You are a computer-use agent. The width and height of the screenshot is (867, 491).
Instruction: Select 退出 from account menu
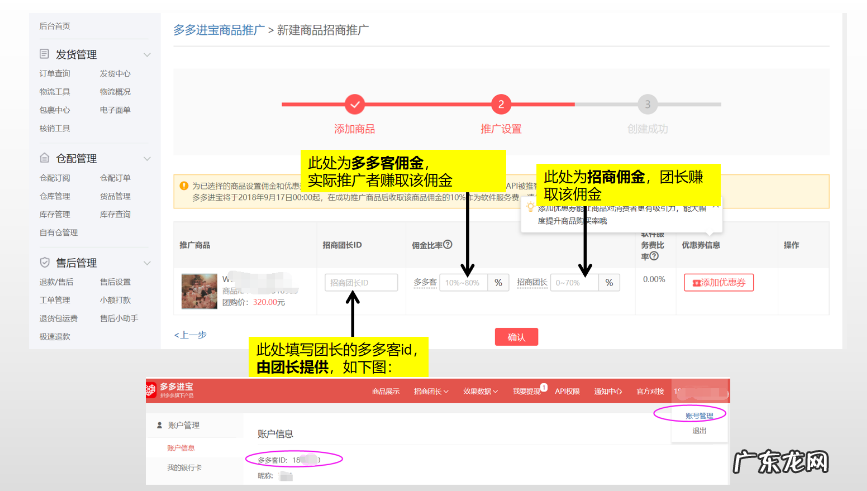[x=699, y=430]
